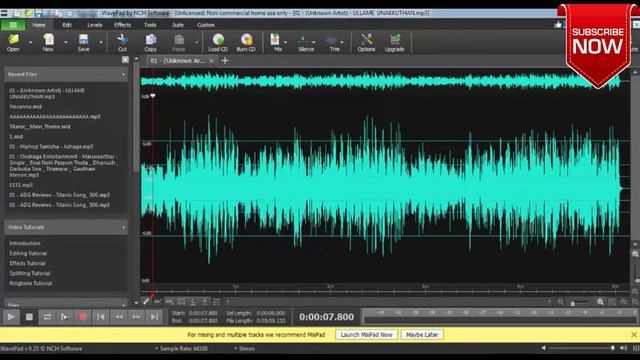Open dropdown arrow next to Open
The image size is (640, 360).
(x=30, y=42)
